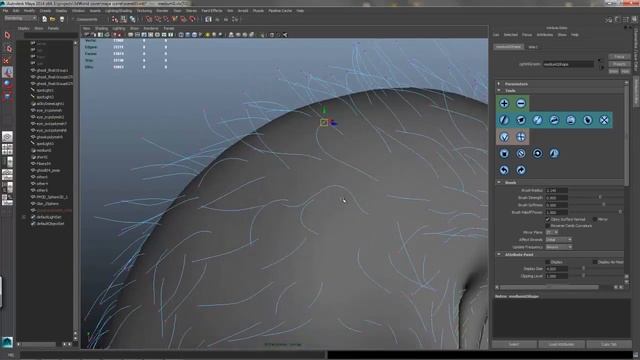This screenshot has height=360, width=640.
Task: Toggle the Mirror checkbox
Action: (x=595, y=220)
